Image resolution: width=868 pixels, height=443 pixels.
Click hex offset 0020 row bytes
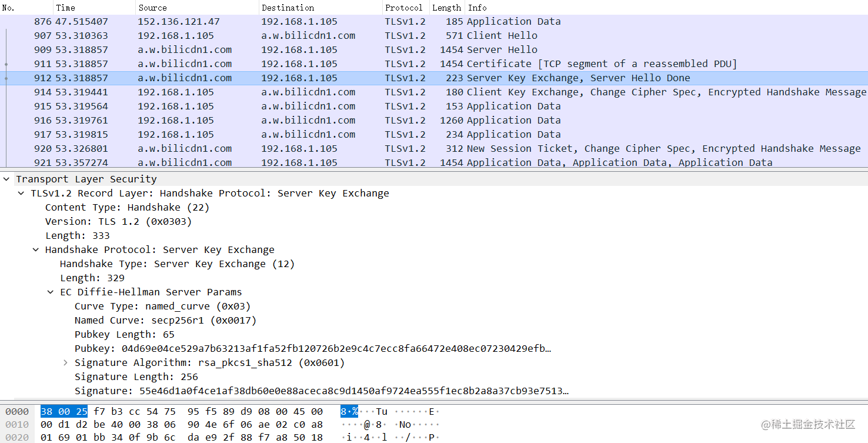click(x=182, y=437)
